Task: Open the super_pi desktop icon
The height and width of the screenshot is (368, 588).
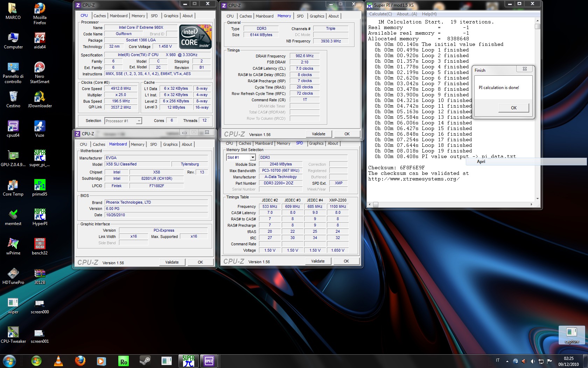Action: tap(40, 158)
